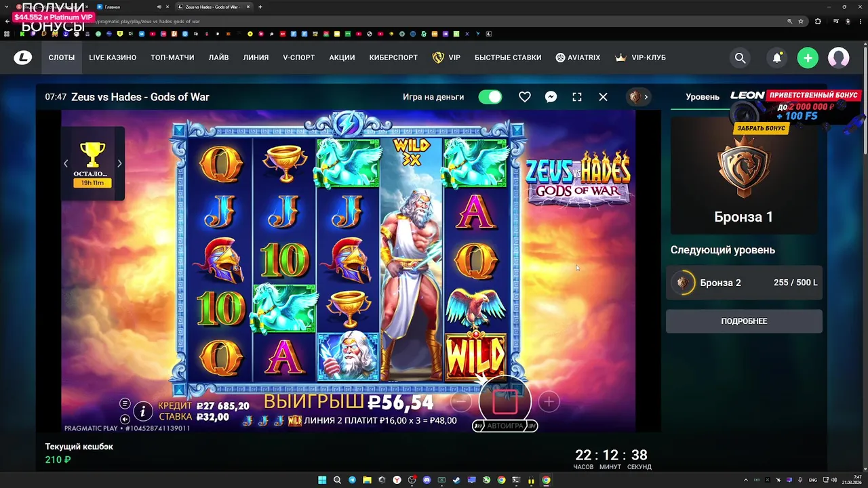868x488 pixels.
Task: Toggle the slot sound speaker icon
Action: tap(125, 420)
